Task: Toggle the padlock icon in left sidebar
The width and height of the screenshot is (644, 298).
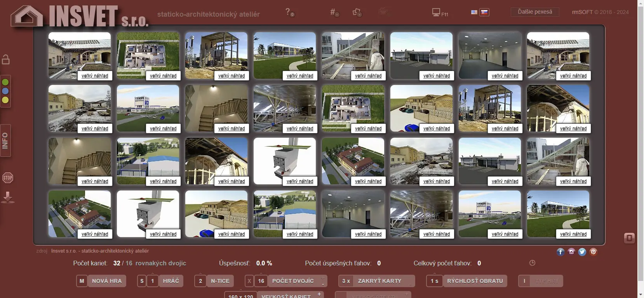Action: coord(6,59)
